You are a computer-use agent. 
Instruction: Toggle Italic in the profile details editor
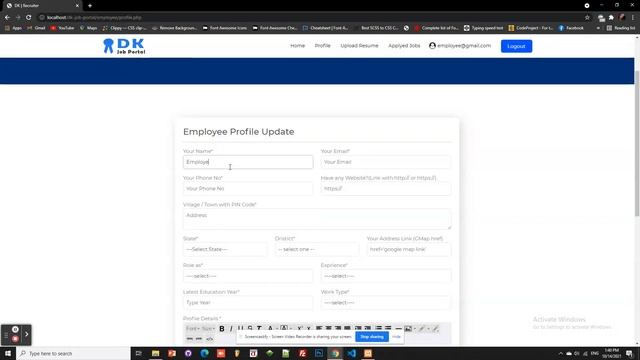(231, 329)
